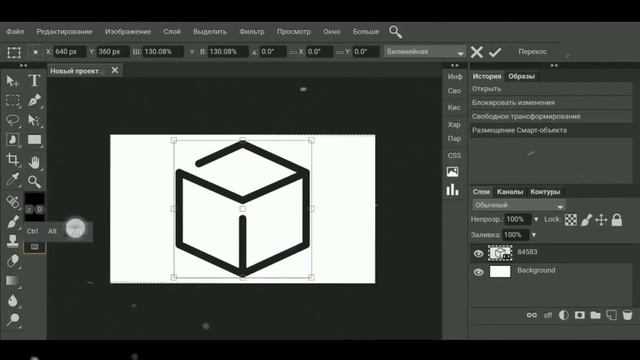Screen dimensions: 640x360
Task: Select the Blur tool
Action: click(13, 300)
